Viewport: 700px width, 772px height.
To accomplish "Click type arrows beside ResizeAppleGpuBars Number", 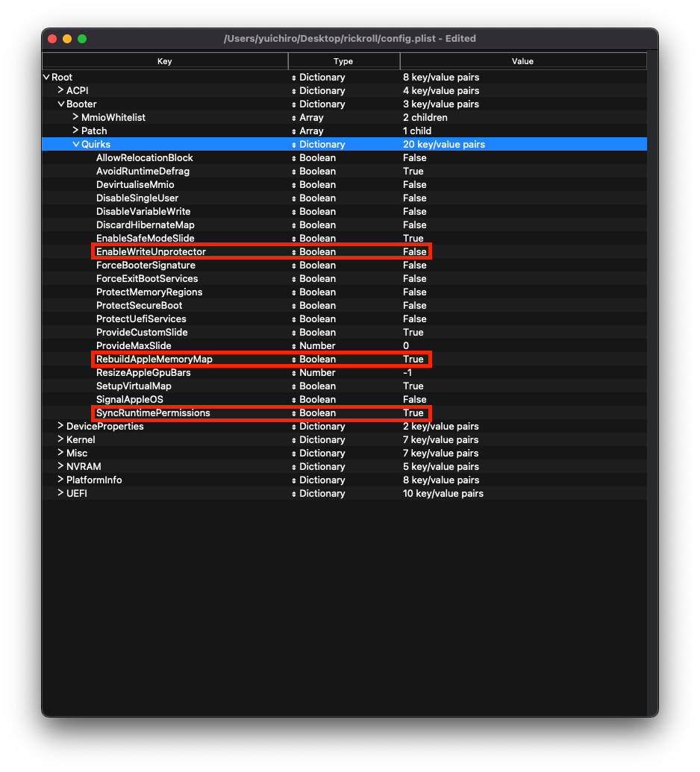I will tap(293, 373).
